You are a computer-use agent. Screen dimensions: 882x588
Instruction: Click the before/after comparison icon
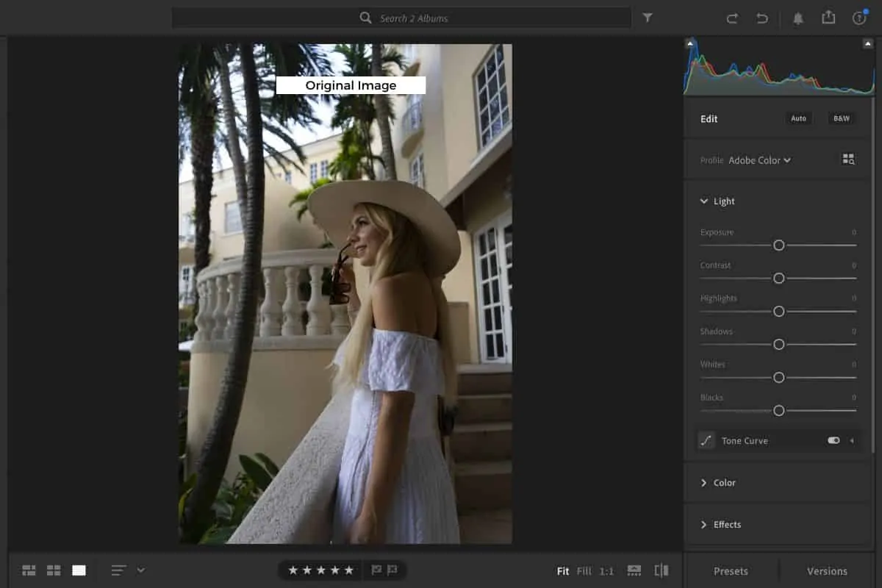[661, 570]
